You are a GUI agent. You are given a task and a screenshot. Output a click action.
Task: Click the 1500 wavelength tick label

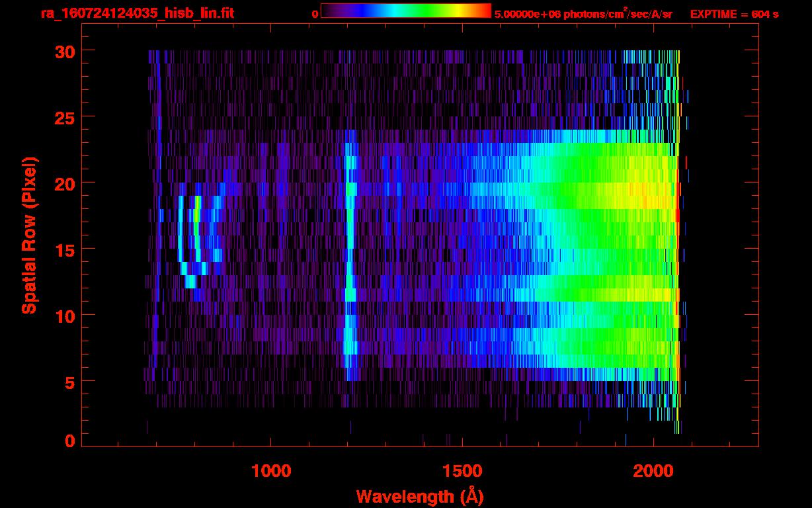click(462, 471)
